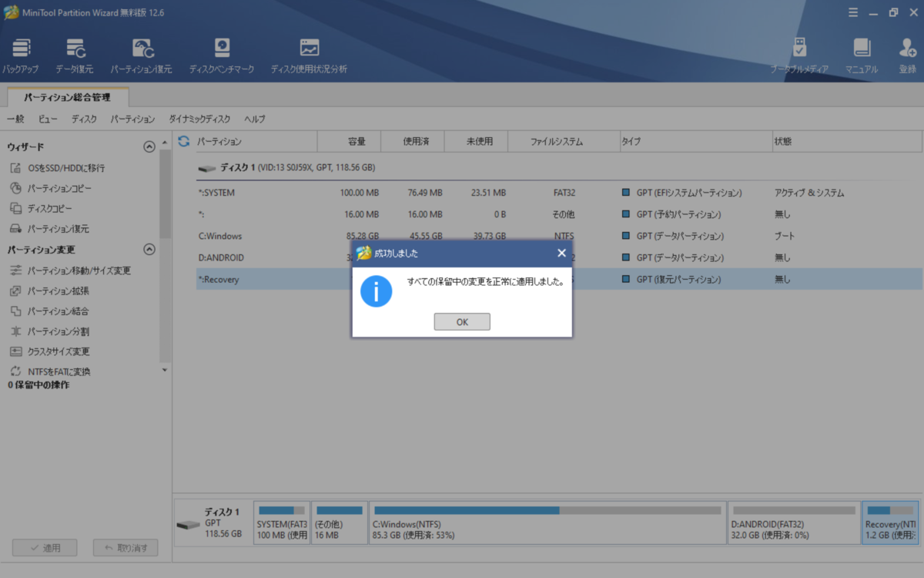The height and width of the screenshot is (578, 924).
Task: Click the 取り消す button
Action: 126,548
